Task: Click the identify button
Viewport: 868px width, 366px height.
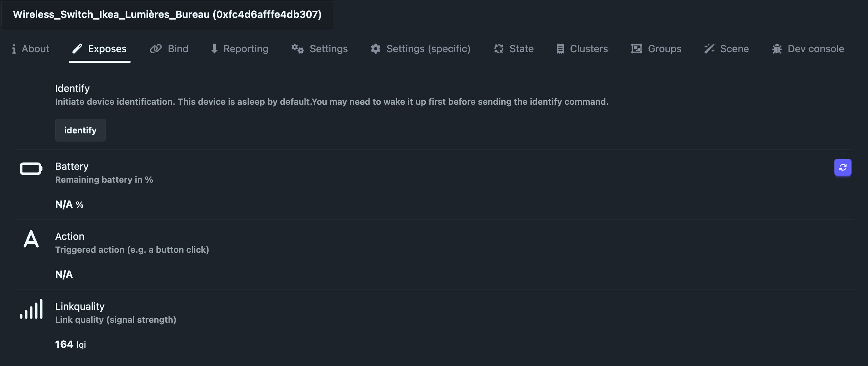Action: [x=81, y=130]
